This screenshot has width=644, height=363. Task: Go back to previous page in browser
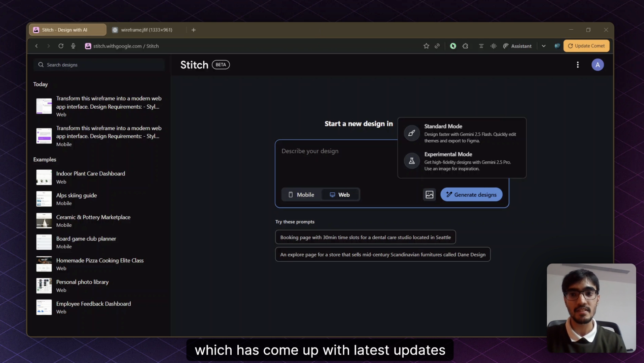tap(36, 46)
